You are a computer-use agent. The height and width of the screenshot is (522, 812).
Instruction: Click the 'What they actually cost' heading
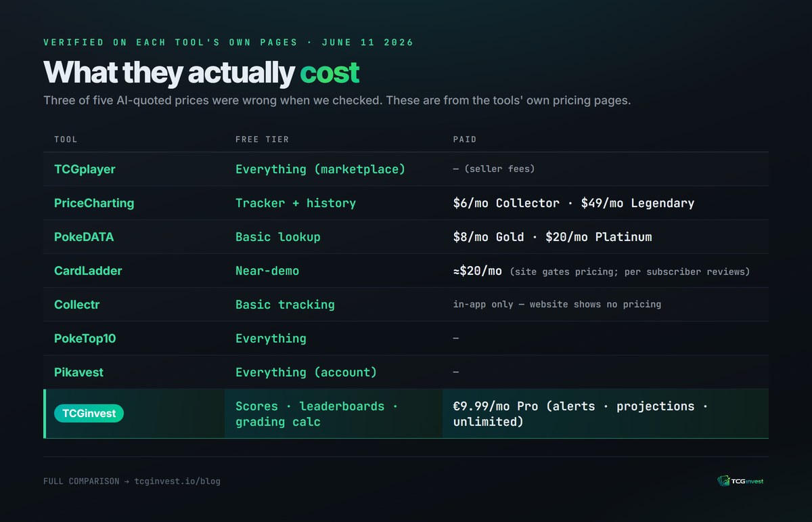tap(202, 72)
